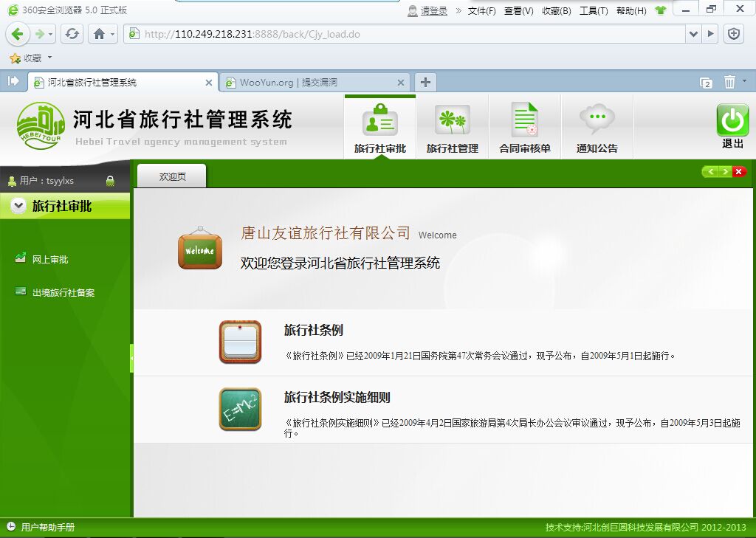This screenshot has width=756, height=538.
Task: Open the 通知公告 speech bubble icon
Action: (x=597, y=119)
